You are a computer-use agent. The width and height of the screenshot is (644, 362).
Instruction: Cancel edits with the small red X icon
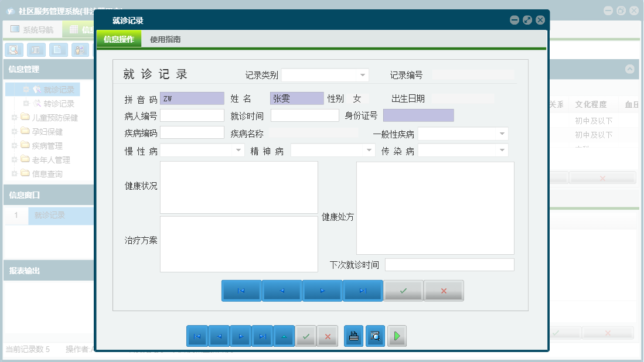(327, 336)
